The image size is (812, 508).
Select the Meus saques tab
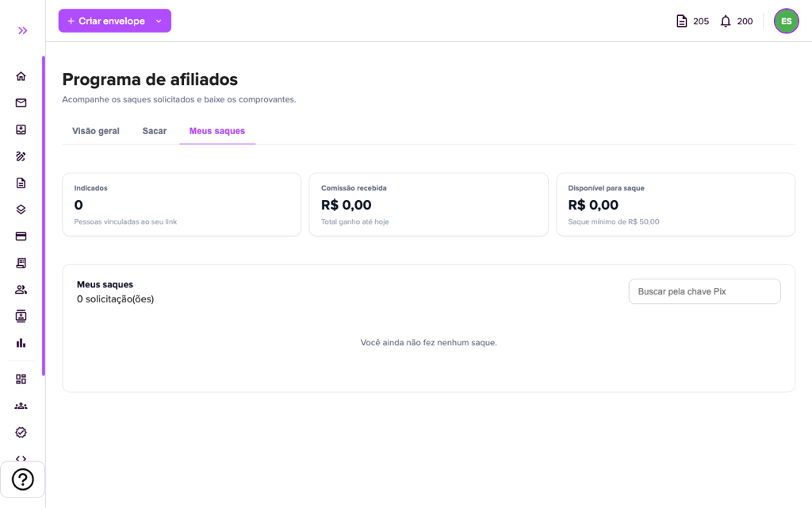tap(217, 131)
